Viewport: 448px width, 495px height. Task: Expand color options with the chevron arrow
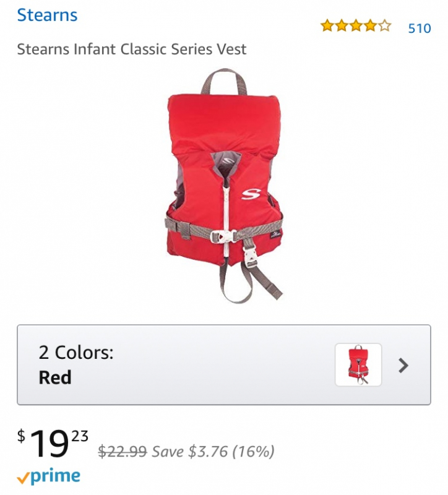click(403, 365)
